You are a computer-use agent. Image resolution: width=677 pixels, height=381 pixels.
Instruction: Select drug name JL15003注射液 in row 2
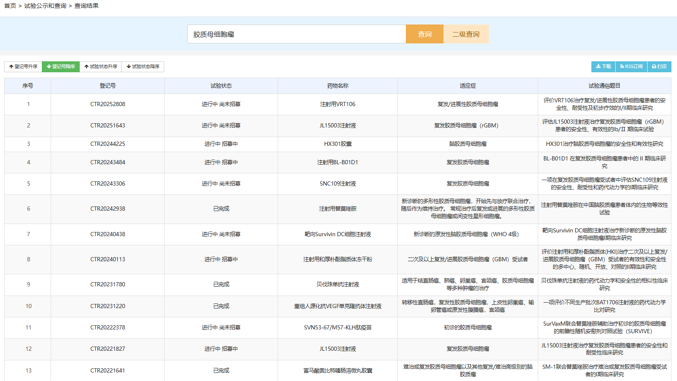[338, 126]
